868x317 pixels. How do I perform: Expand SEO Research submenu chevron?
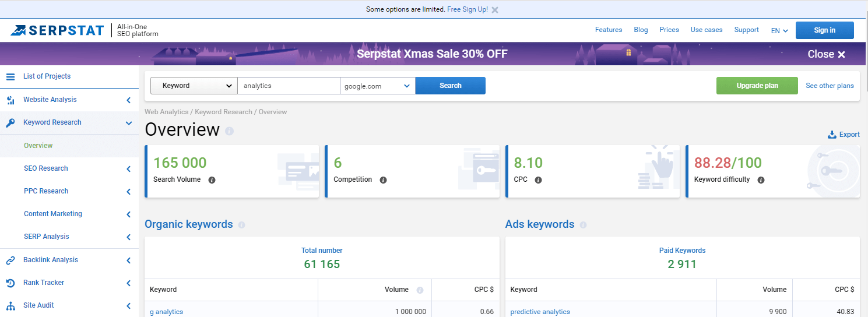(x=128, y=169)
